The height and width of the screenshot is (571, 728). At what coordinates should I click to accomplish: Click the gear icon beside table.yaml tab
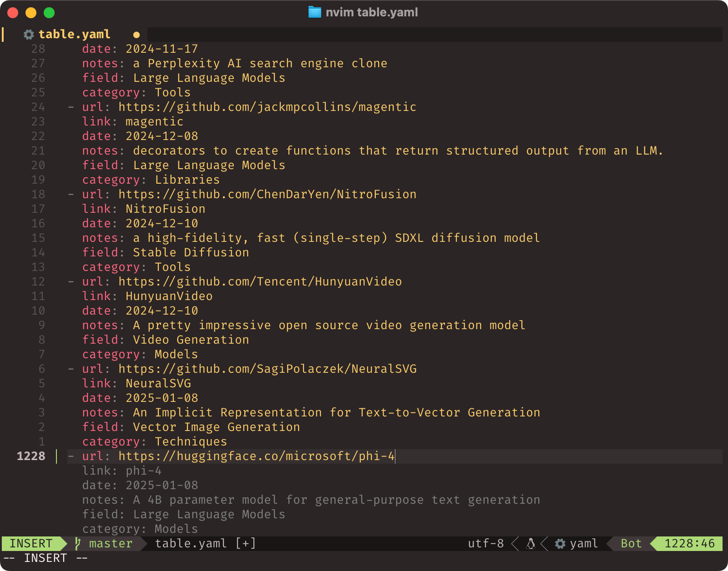29,35
